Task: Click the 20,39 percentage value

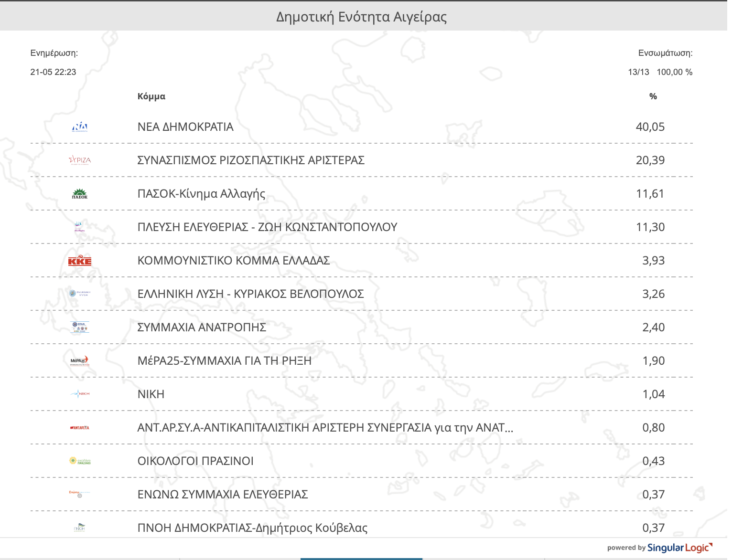Action: click(x=650, y=160)
